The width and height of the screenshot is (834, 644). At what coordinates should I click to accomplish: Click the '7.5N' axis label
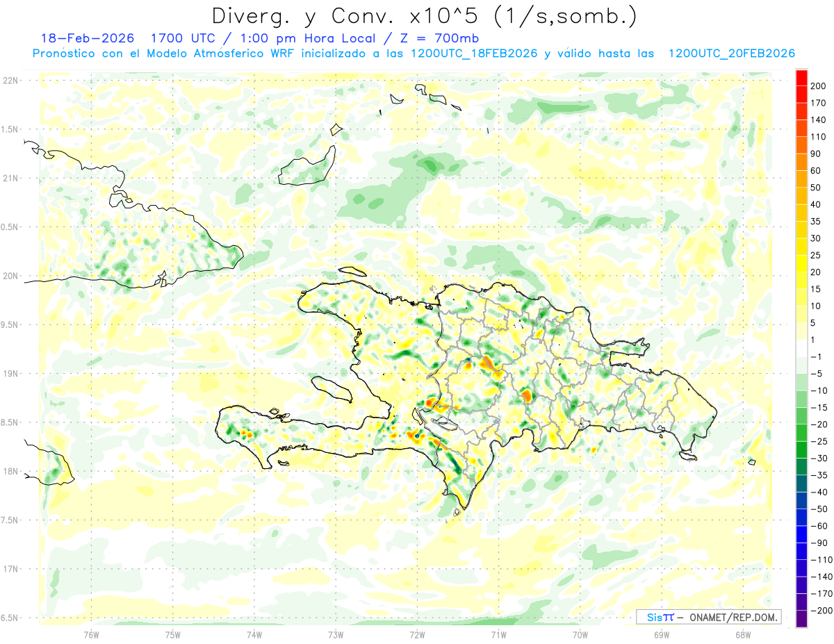point(10,520)
